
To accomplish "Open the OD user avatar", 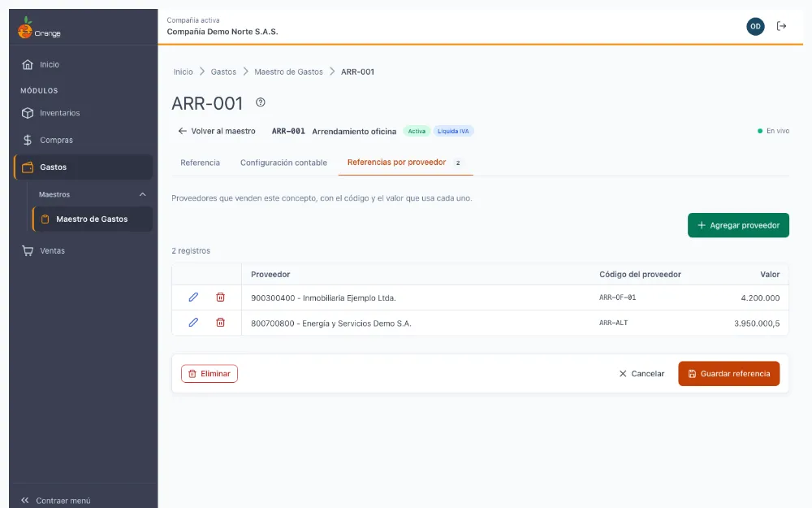I will [x=755, y=27].
